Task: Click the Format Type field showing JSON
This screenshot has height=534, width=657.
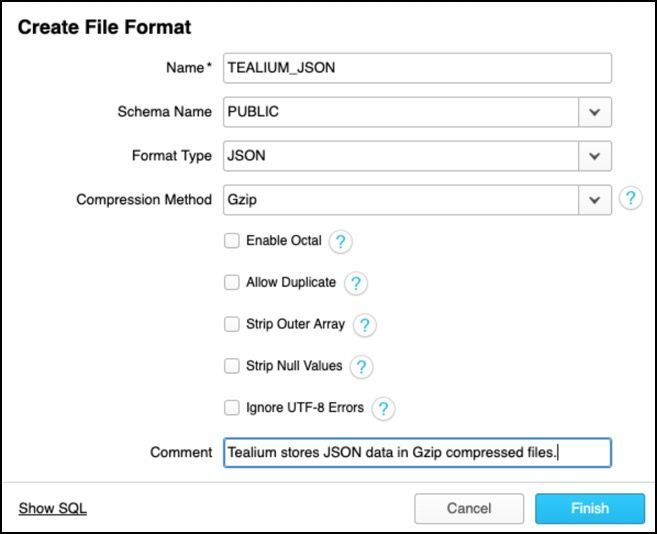Action: (x=401, y=156)
